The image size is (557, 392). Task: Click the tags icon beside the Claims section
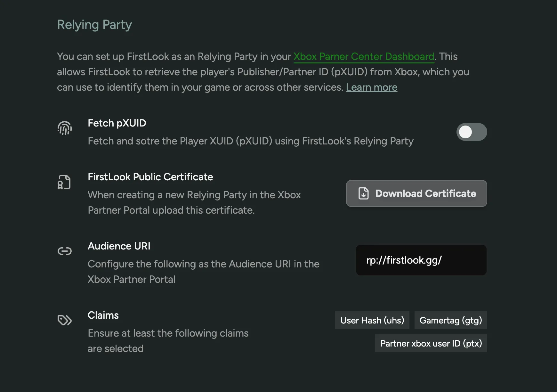(65, 320)
